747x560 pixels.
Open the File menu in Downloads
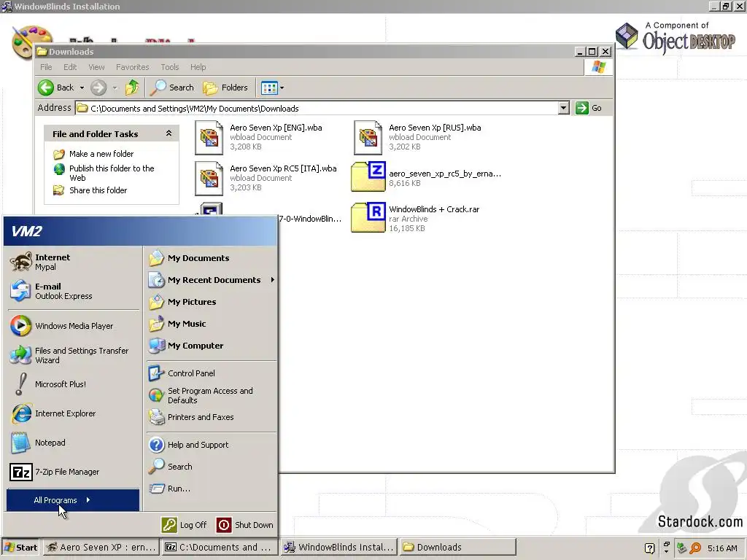click(x=46, y=67)
